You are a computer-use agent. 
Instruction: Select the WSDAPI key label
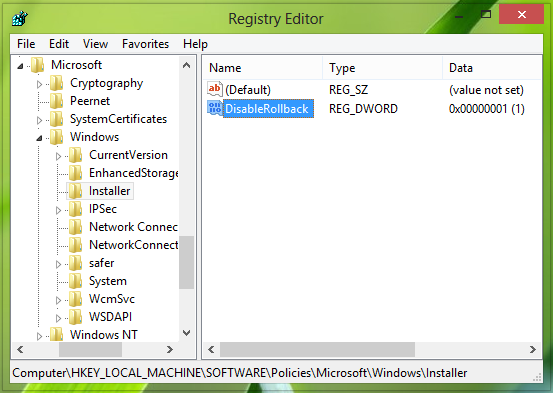(110, 317)
